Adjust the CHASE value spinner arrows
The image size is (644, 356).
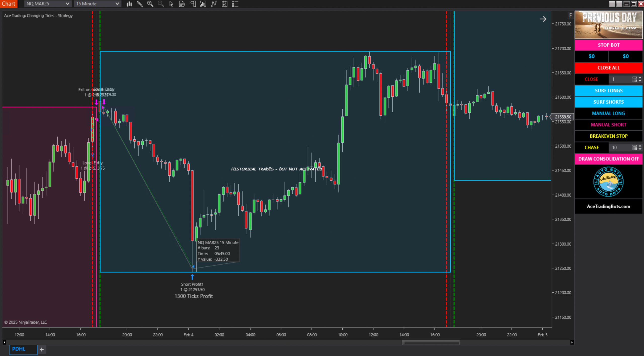click(640, 147)
